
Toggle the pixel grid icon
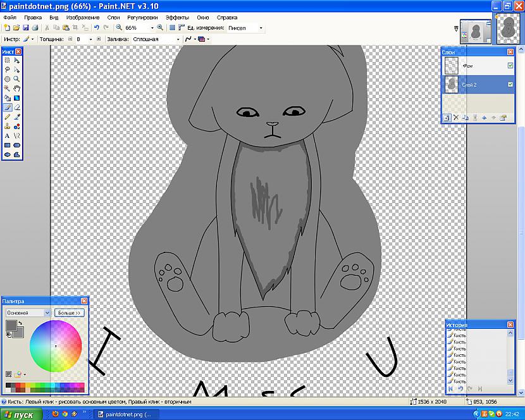click(172, 28)
